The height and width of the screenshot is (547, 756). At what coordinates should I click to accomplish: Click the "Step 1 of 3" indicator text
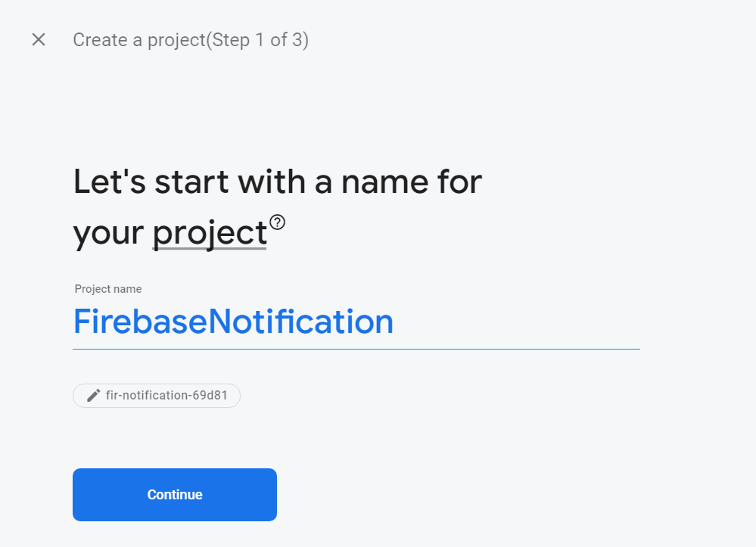[x=257, y=40]
